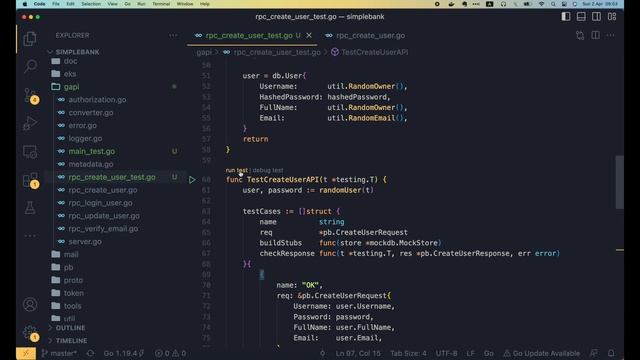Open server.go in the explorer
Image resolution: width=640 pixels, height=360 pixels.
tap(85, 242)
